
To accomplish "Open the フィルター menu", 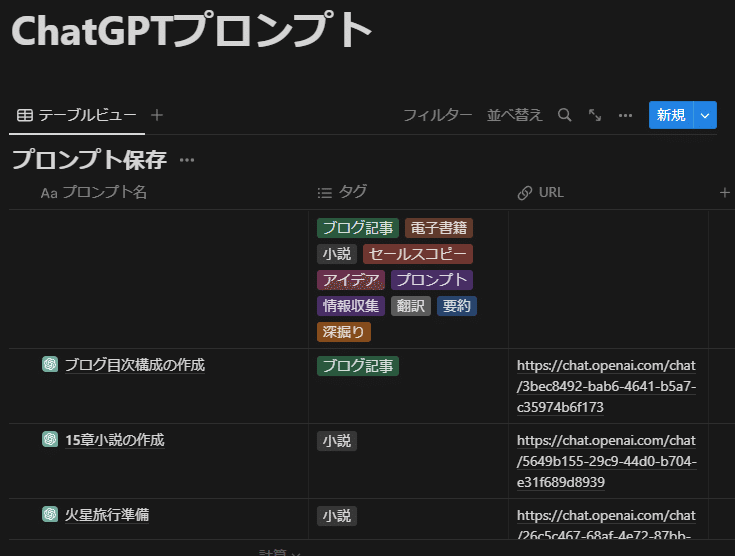I will (x=438, y=115).
